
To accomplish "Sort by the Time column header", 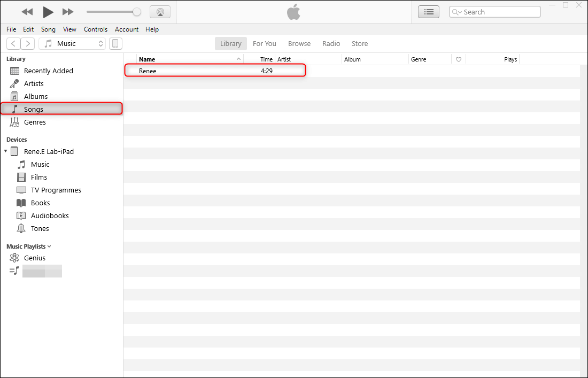I will click(x=259, y=59).
